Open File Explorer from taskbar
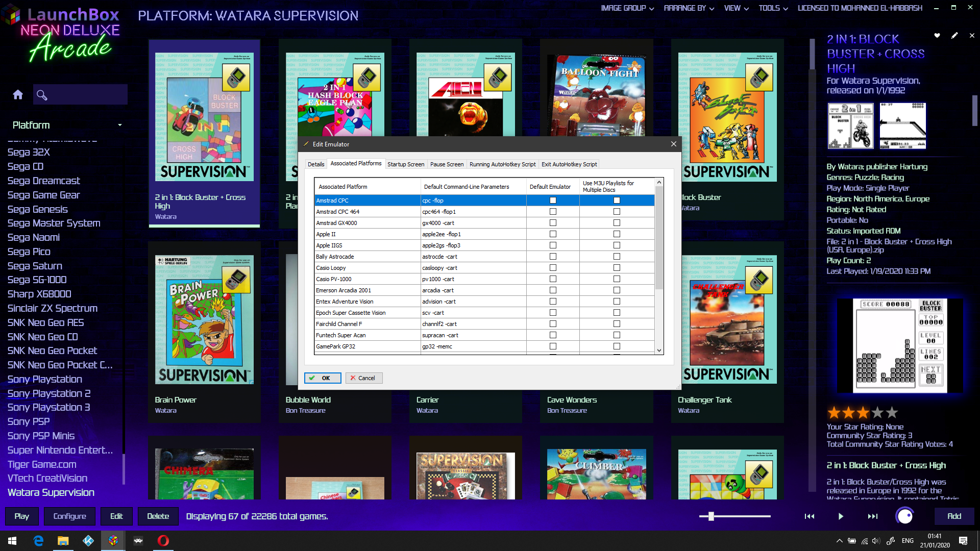This screenshot has width=980, height=551. [x=63, y=541]
